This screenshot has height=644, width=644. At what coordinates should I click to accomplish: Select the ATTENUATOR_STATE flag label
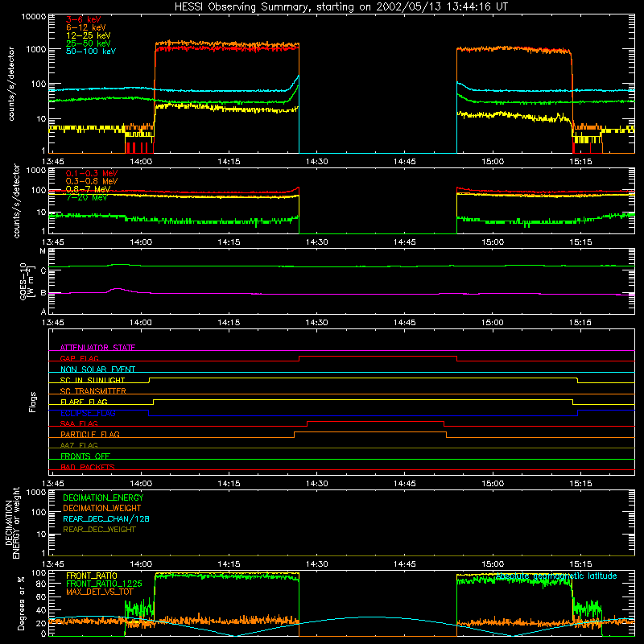click(x=97, y=348)
